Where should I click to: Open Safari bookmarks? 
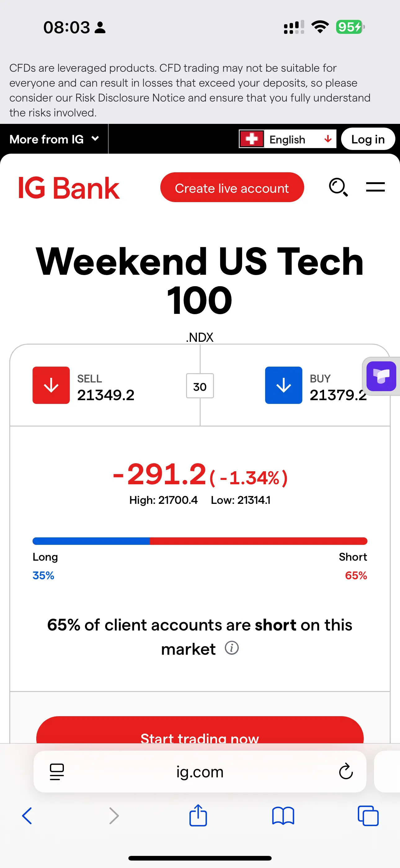[x=283, y=816]
